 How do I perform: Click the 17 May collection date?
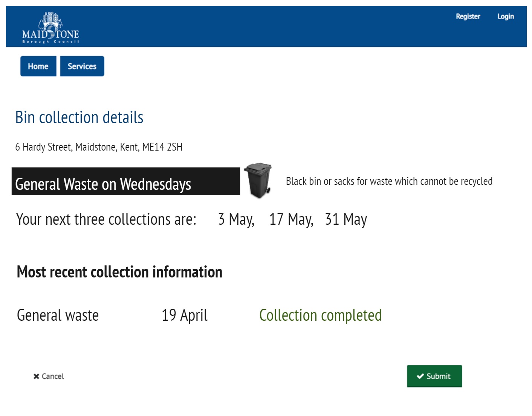pos(291,219)
